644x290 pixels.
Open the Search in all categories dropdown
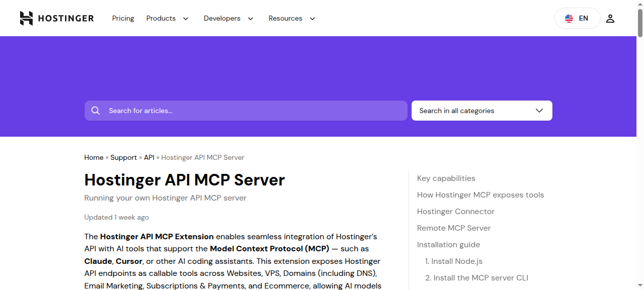[482, 111]
